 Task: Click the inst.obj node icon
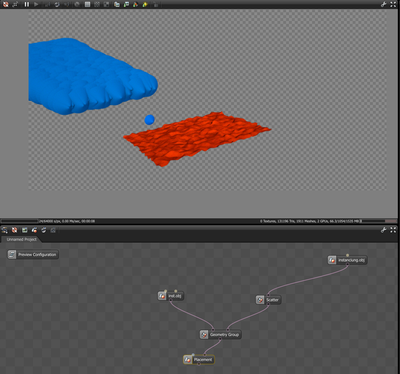162,296
